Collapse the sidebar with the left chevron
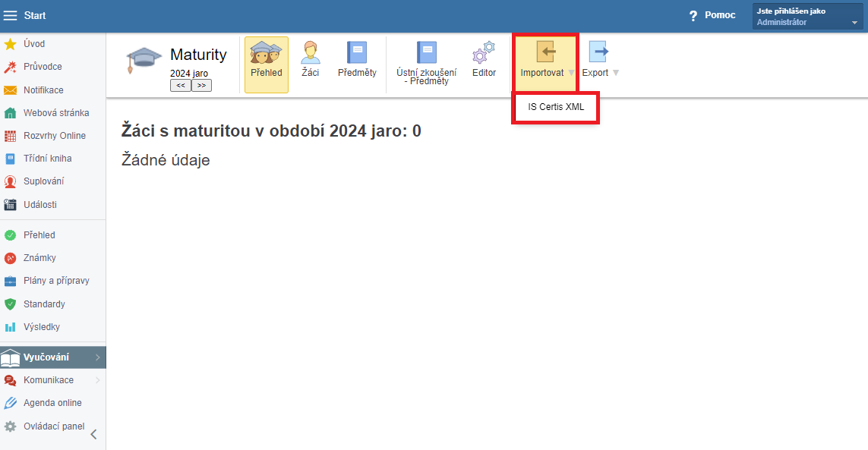Screen dimensions: 868x450 click(x=94, y=435)
